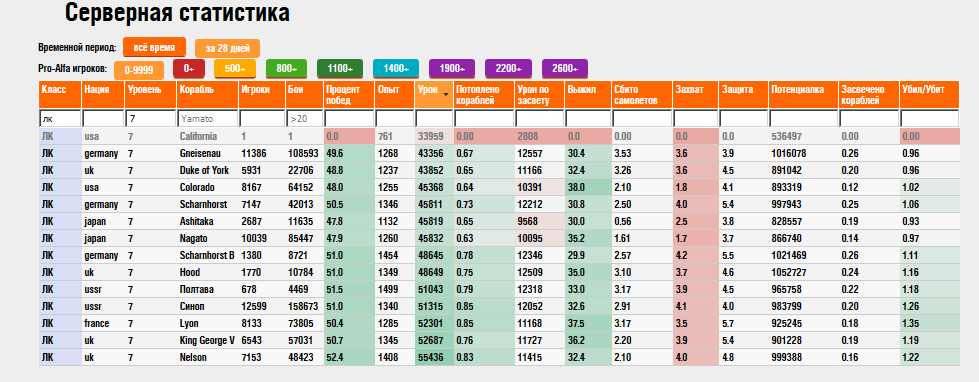Click Gneisenau's battles count 108593
This screenshot has width=979, height=382.
point(303,153)
